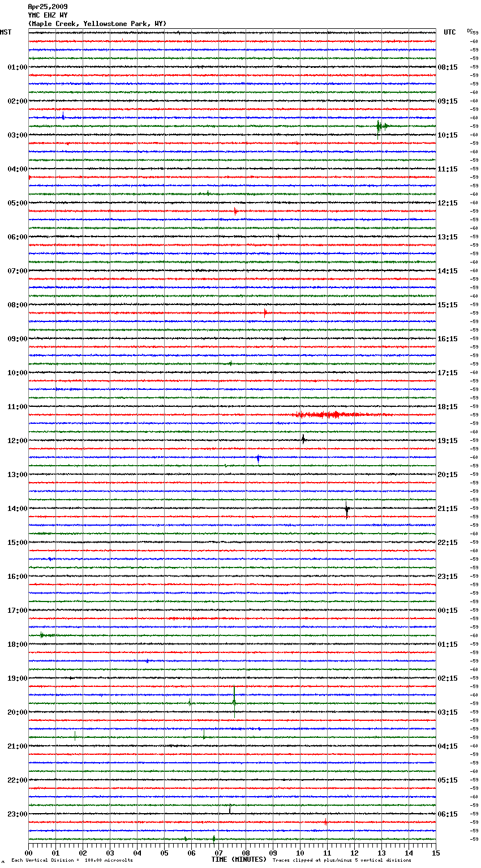Select the '05:00' MST time label
Screen dimensions: 481x868
point(18,203)
